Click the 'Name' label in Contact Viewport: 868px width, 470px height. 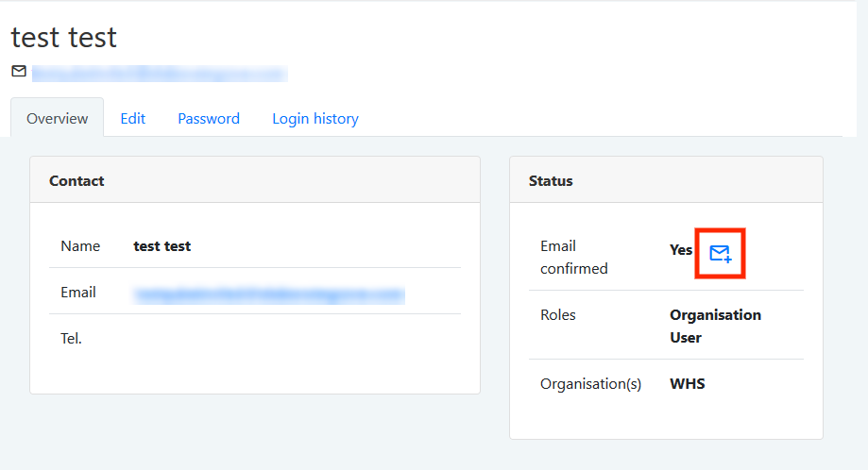[80, 246]
